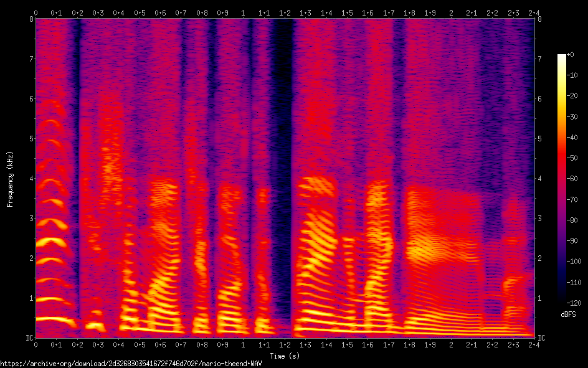
Task: Click the 0.5 tick on the bottom time axis
Action: coord(140,344)
